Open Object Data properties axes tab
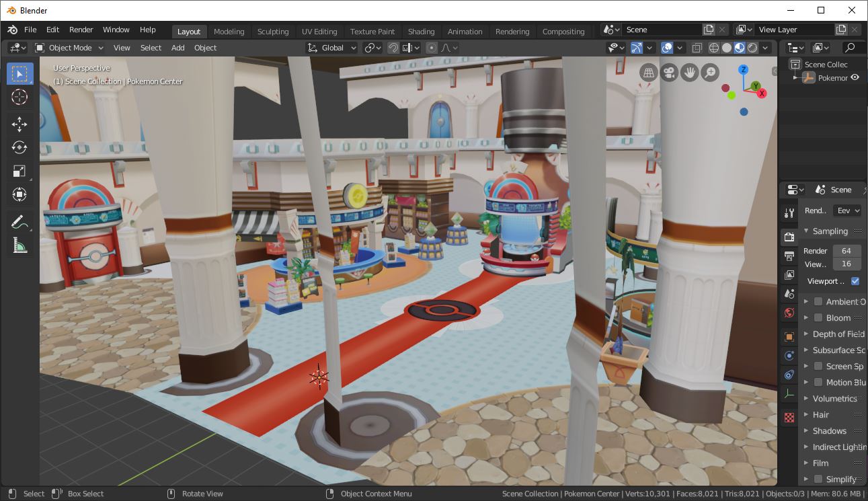 pyautogui.click(x=789, y=394)
